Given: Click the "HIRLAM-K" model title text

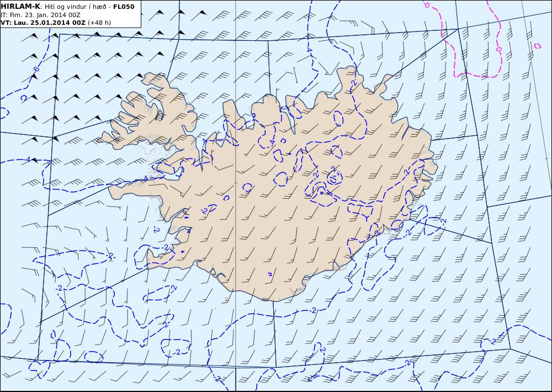Looking at the screenshot, I should [21, 7].
